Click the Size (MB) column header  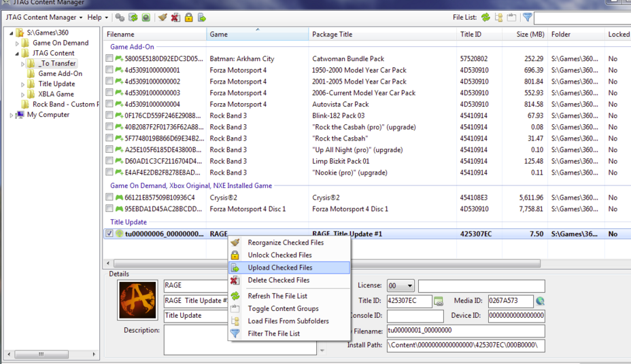tap(530, 35)
